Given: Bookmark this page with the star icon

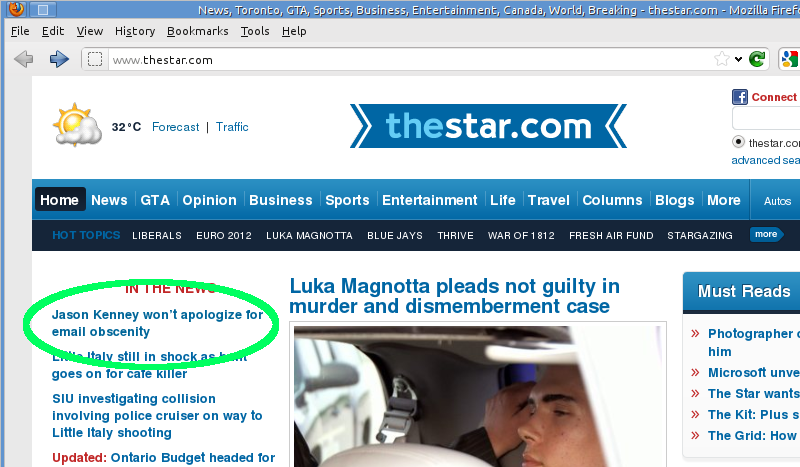Looking at the screenshot, I should coord(721,59).
